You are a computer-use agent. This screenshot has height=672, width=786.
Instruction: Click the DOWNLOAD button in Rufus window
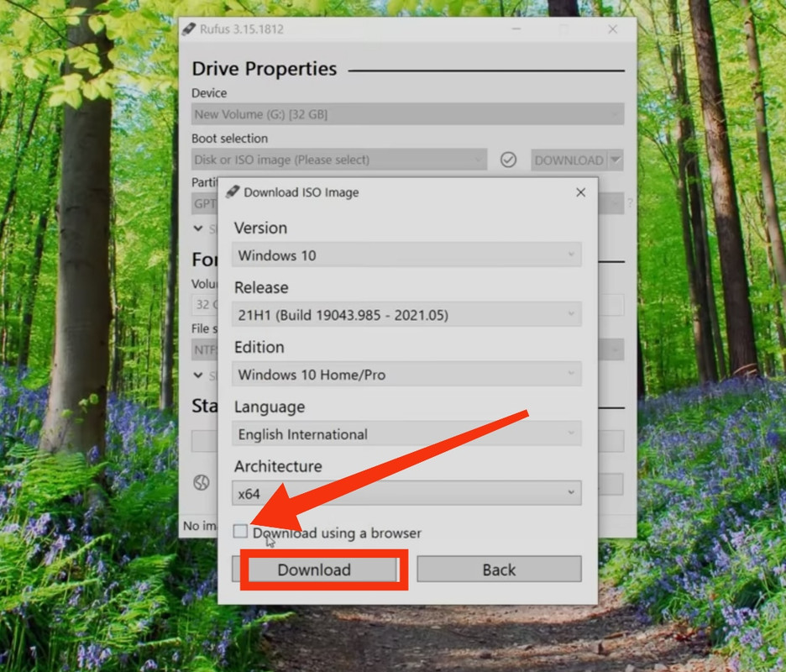(569, 160)
